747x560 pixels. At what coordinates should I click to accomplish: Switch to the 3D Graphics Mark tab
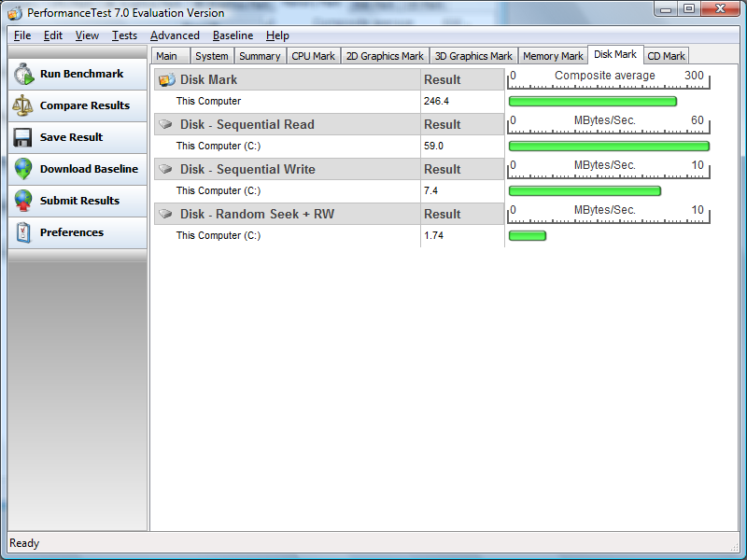pyautogui.click(x=473, y=56)
